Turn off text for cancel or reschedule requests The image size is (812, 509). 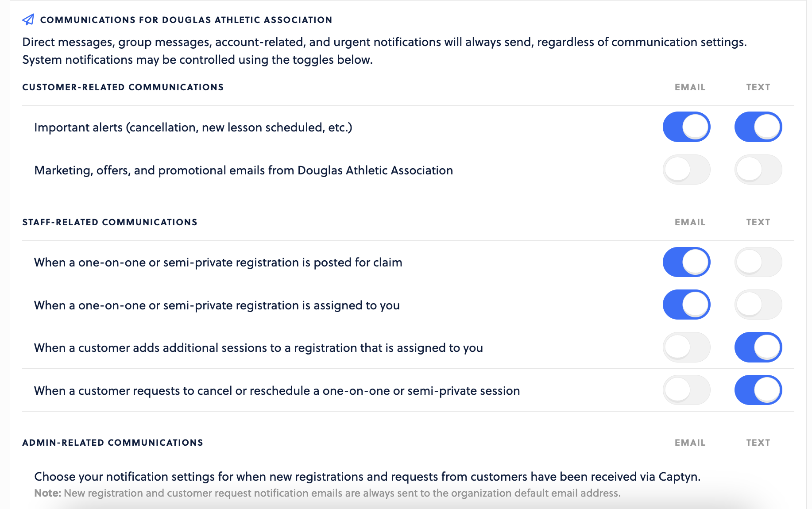[x=758, y=390]
